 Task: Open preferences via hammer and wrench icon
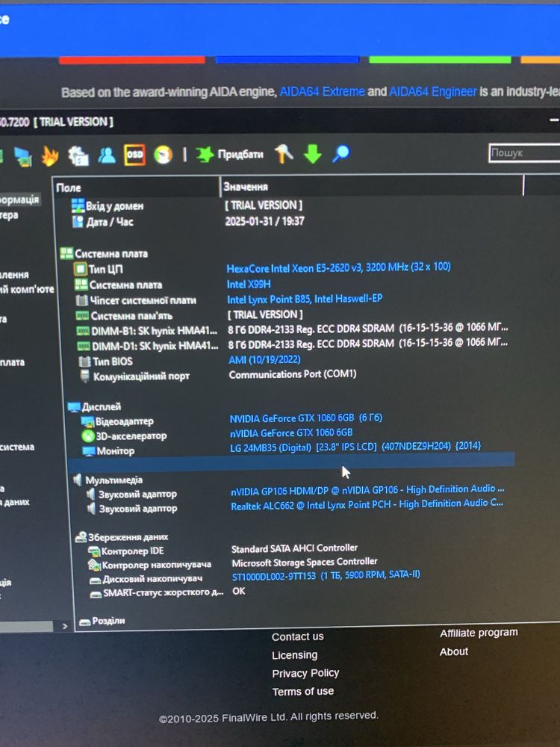coord(284,153)
